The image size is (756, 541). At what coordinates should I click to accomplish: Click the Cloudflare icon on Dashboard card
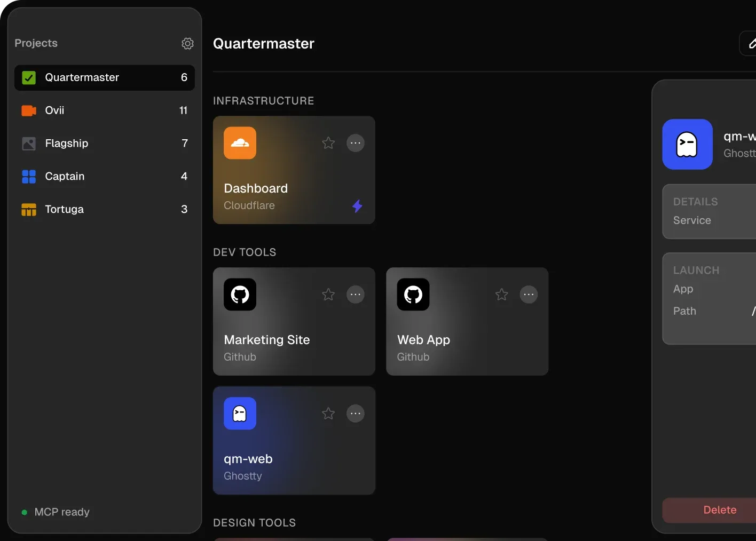(240, 143)
